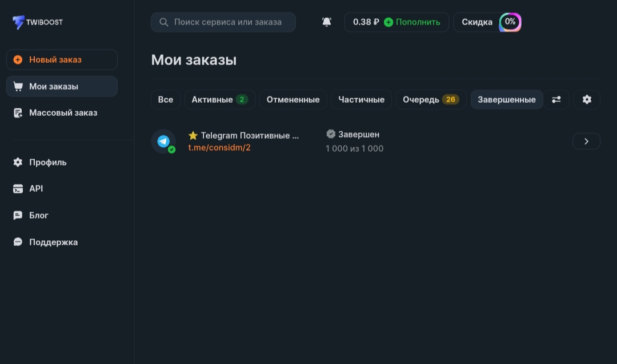Select the Частичные orders tab
The image size is (617, 364).
click(x=361, y=99)
